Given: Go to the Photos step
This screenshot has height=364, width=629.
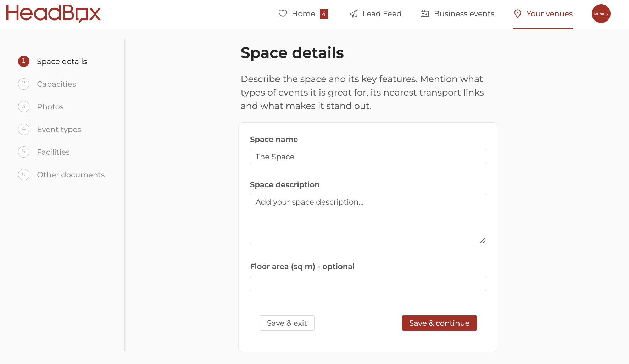Looking at the screenshot, I should (x=50, y=107).
